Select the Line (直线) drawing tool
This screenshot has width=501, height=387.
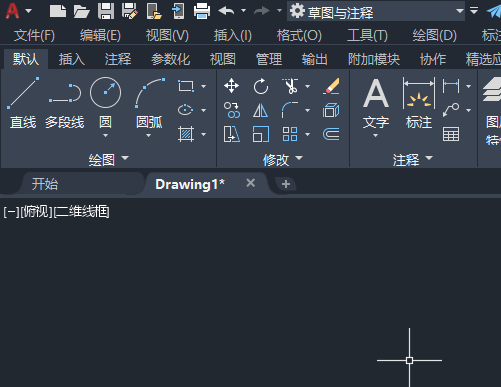click(23, 102)
